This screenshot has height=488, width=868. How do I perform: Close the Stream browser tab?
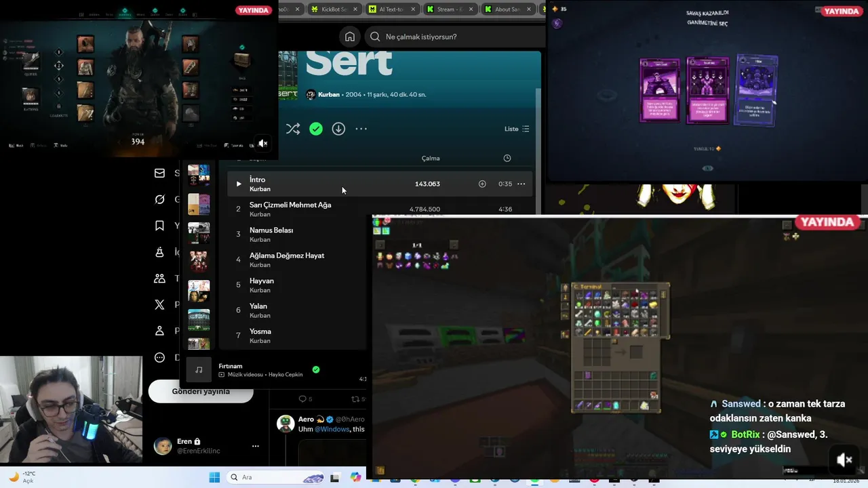click(471, 9)
